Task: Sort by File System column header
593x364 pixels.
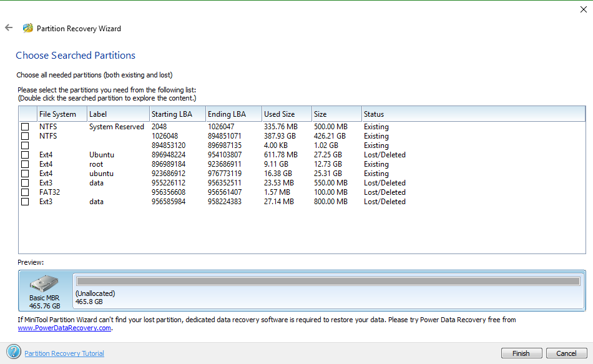Action: pyautogui.click(x=62, y=114)
